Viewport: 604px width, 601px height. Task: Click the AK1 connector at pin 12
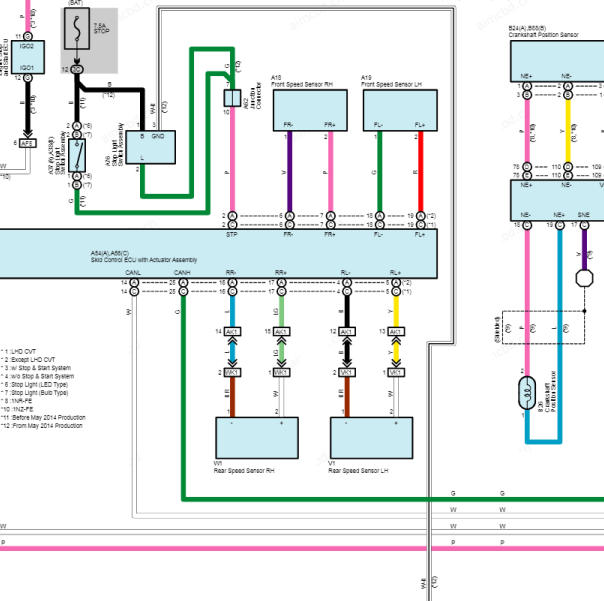pos(347,332)
